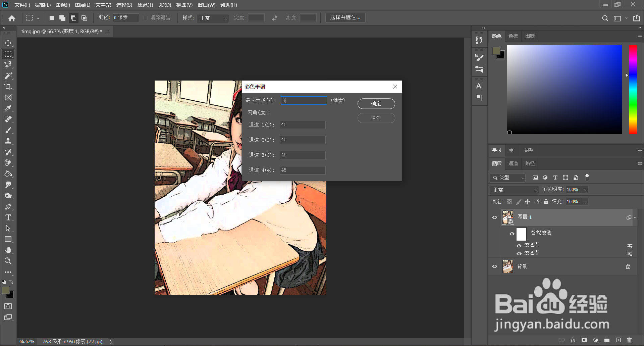Image resolution: width=644 pixels, height=346 pixels.
Task: Select the Brush tool
Action: pyautogui.click(x=8, y=130)
